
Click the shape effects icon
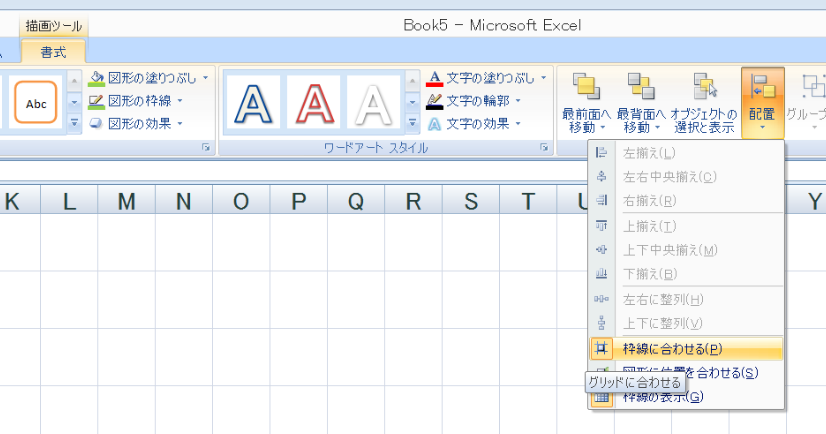(x=95, y=124)
